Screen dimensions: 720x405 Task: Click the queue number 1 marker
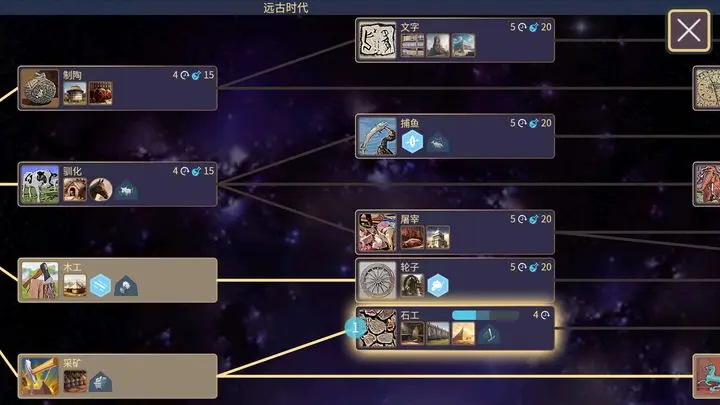coord(355,328)
